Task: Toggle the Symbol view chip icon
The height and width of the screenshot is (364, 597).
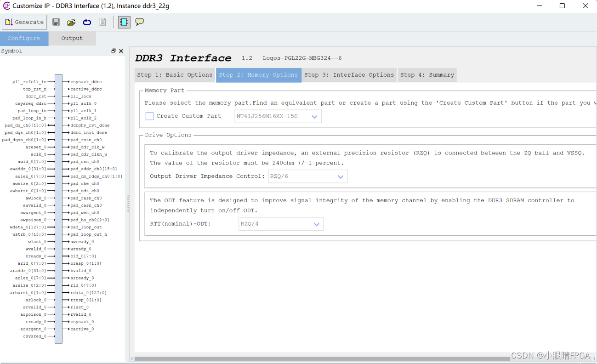Action: 124,22
